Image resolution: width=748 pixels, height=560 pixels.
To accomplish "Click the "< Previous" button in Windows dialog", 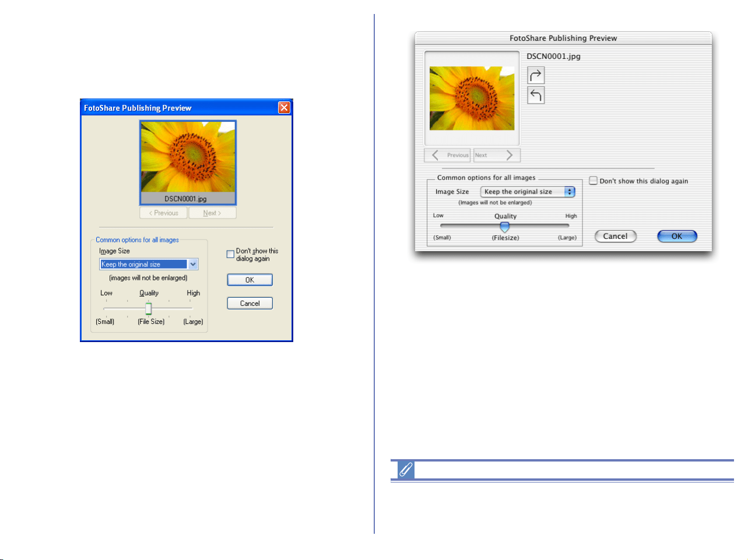I will 164,213.
